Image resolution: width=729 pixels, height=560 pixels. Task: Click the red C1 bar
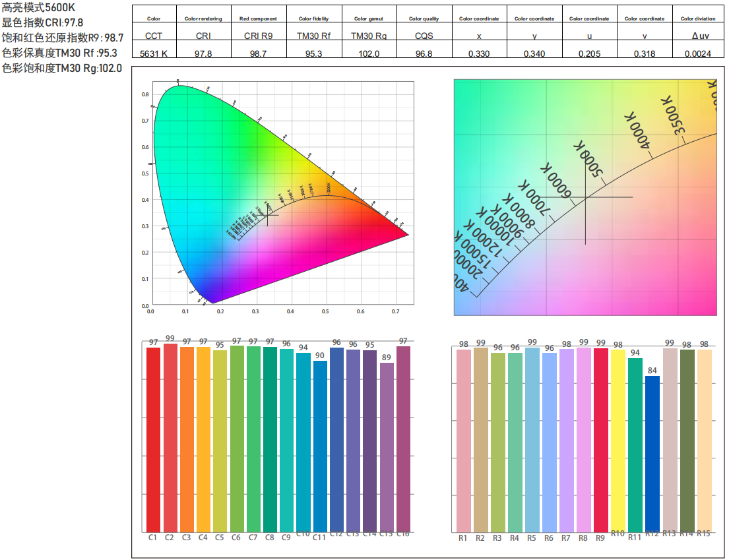[154, 440]
